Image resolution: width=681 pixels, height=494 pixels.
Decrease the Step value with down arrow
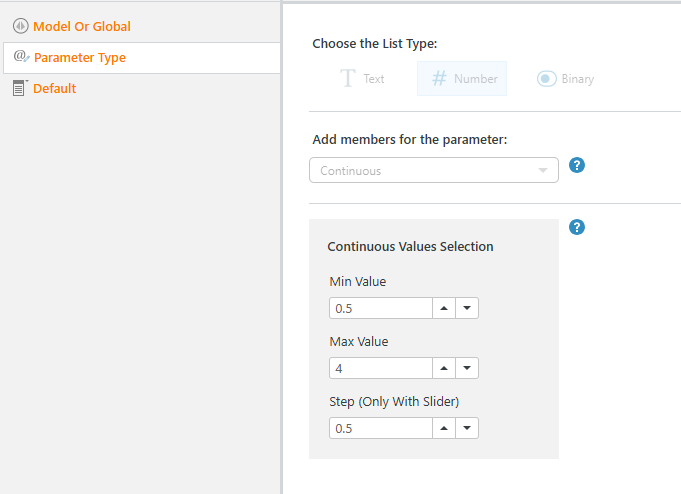tap(467, 428)
